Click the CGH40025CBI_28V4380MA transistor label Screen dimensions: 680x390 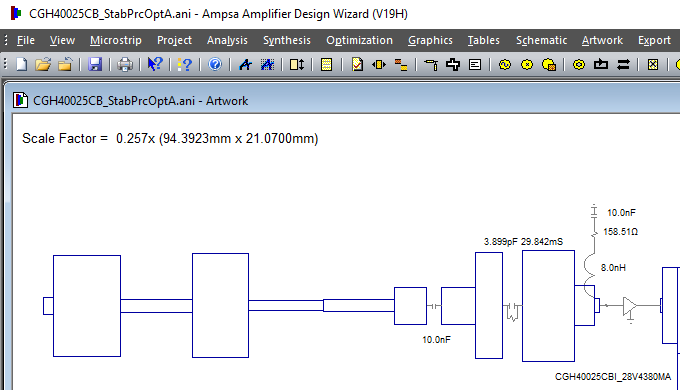coord(613,377)
